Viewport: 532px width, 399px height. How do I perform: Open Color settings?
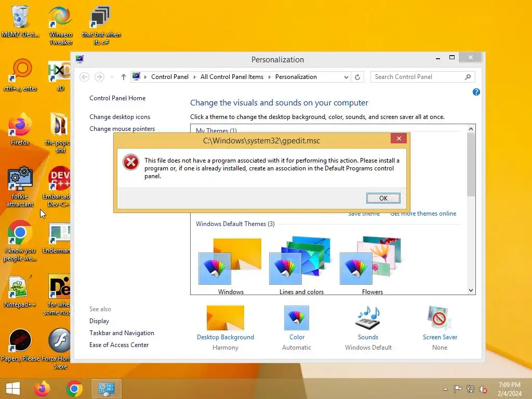tap(297, 328)
